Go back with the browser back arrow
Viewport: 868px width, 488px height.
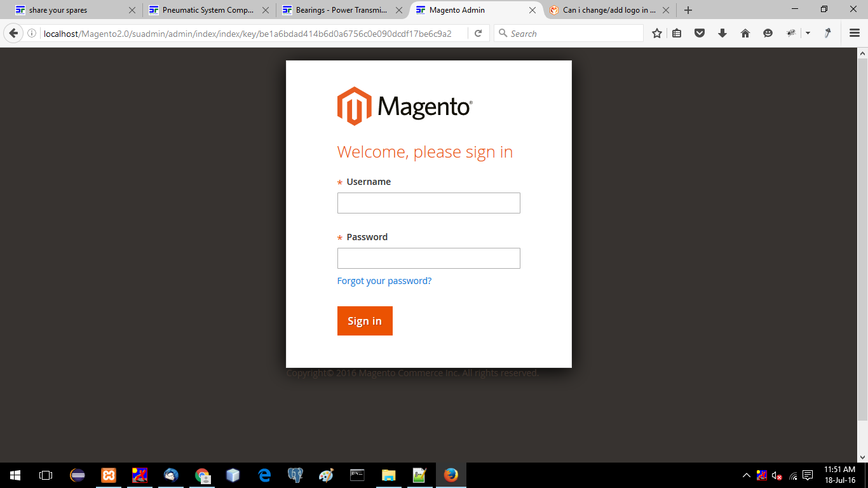(13, 33)
